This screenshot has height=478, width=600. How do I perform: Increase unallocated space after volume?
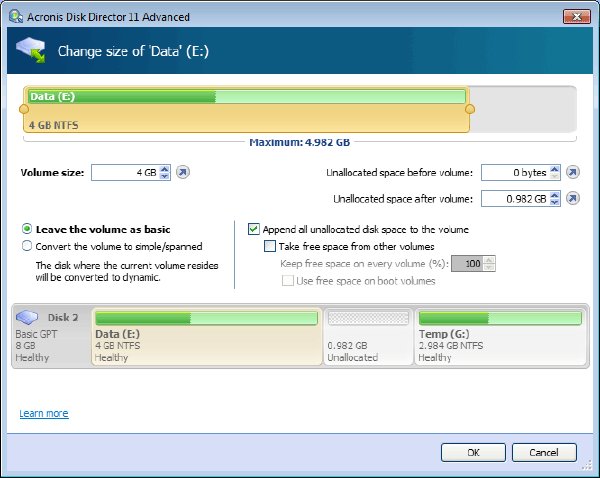[554, 195]
